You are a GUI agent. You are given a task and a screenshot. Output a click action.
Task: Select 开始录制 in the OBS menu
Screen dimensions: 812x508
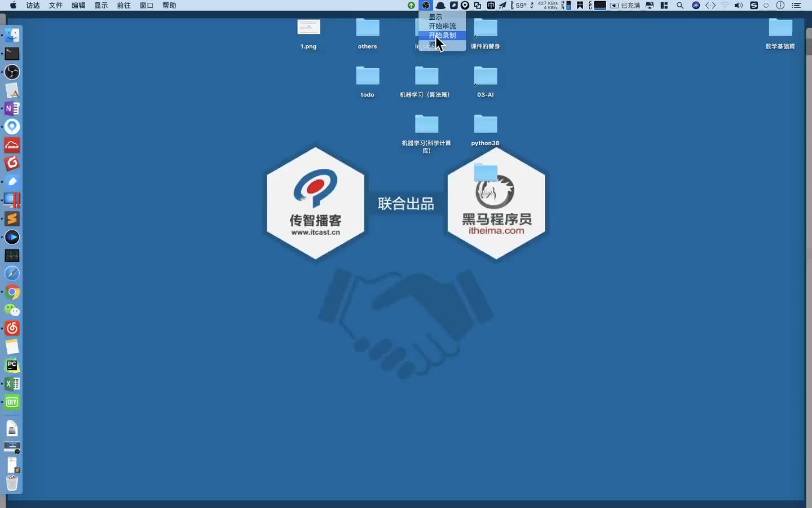442,35
